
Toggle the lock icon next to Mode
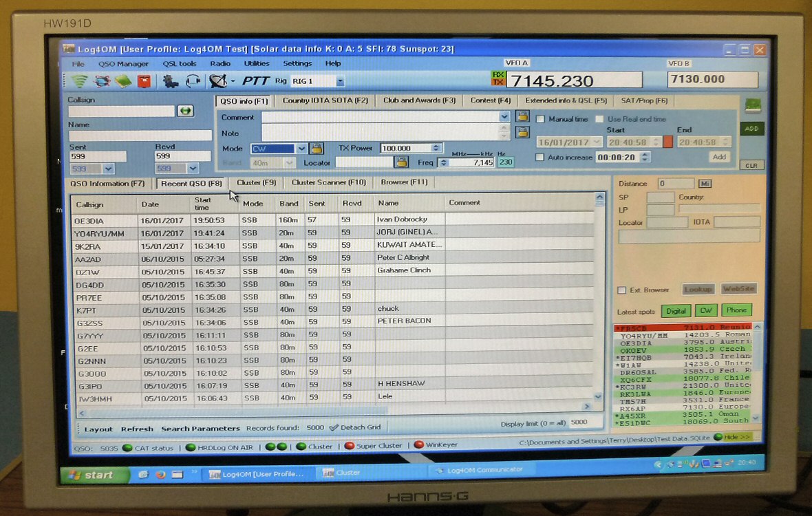[317, 149]
